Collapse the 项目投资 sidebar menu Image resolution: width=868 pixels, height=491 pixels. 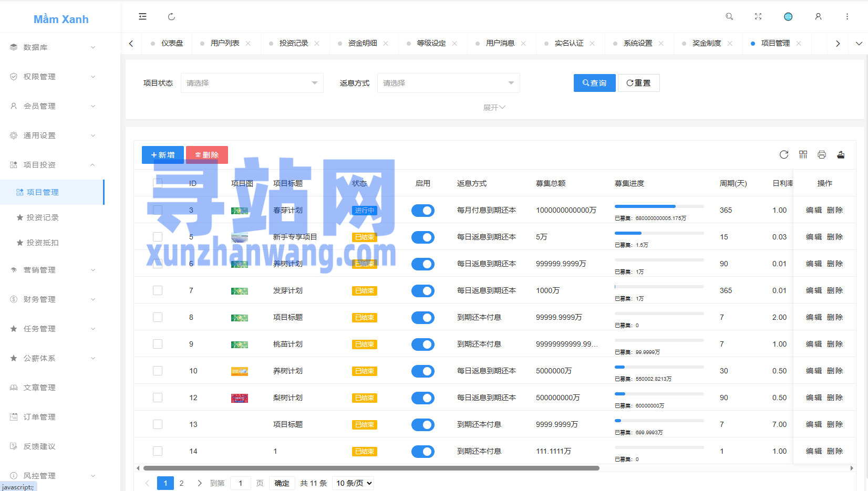pos(53,165)
